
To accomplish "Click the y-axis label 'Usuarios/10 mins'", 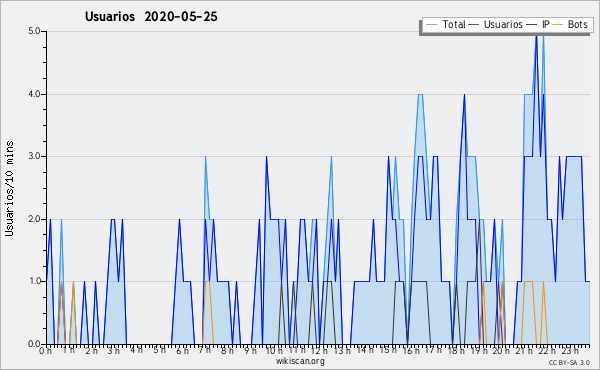I will click(9, 188).
